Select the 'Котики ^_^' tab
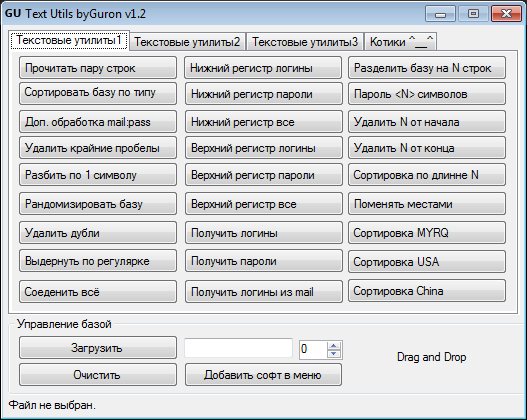Viewport: 527px width, 420px height. coord(401,42)
